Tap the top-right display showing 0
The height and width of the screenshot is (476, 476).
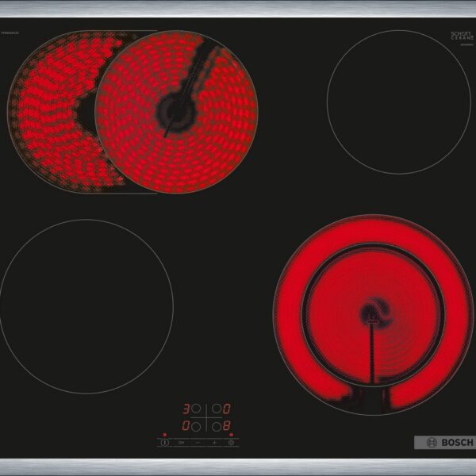226,409
